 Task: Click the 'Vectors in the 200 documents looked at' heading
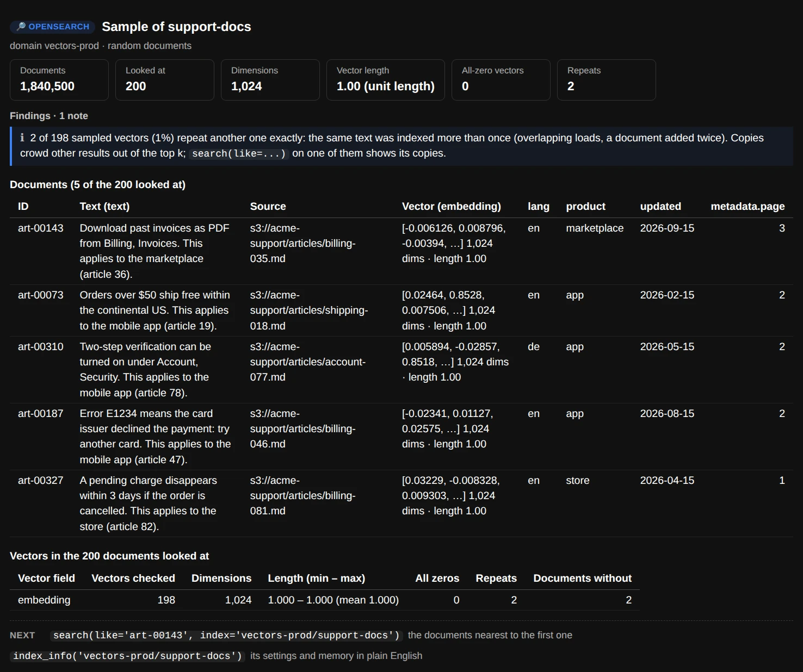(x=109, y=556)
